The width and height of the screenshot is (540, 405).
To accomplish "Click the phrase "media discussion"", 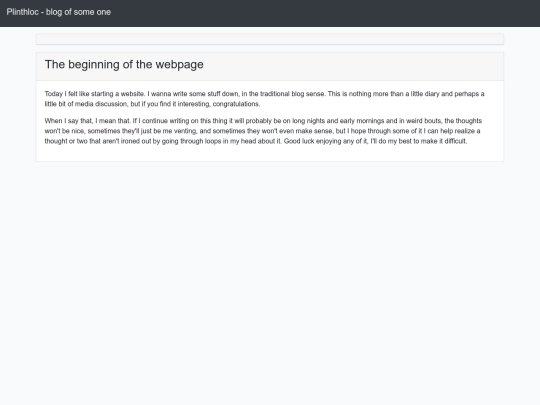I will (101, 104).
